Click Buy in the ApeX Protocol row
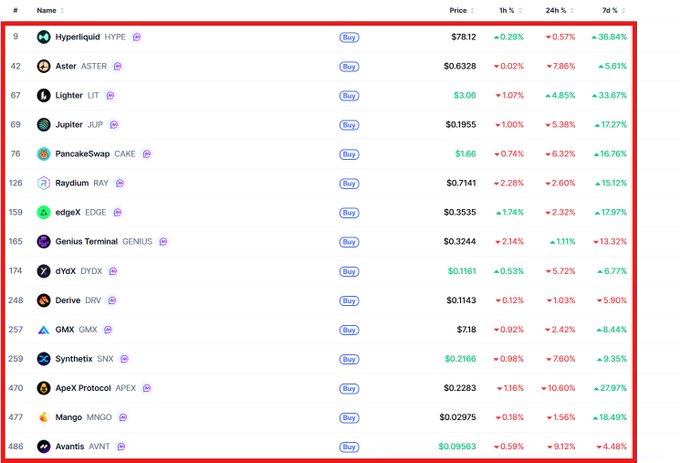Screen dimensions: 680x463 (x=349, y=388)
